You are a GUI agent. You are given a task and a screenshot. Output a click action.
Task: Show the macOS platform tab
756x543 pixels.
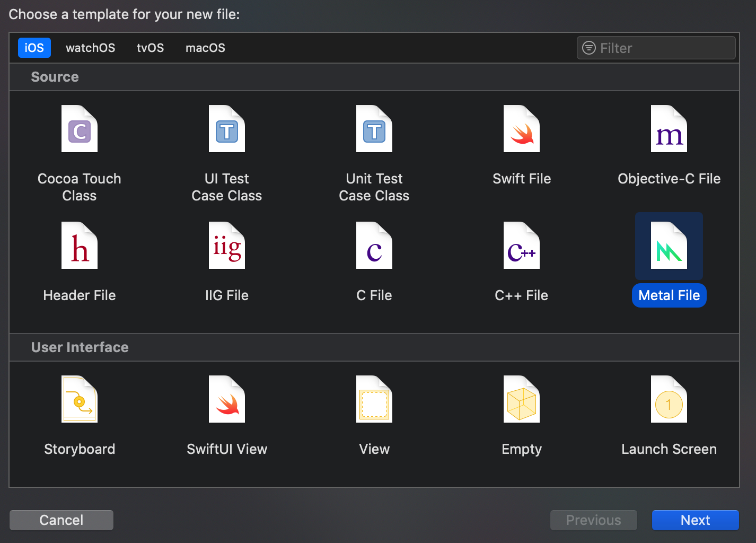(x=205, y=48)
